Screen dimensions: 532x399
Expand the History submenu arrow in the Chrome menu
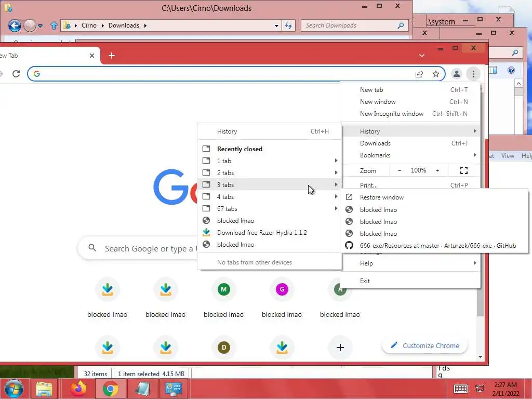pos(475,131)
